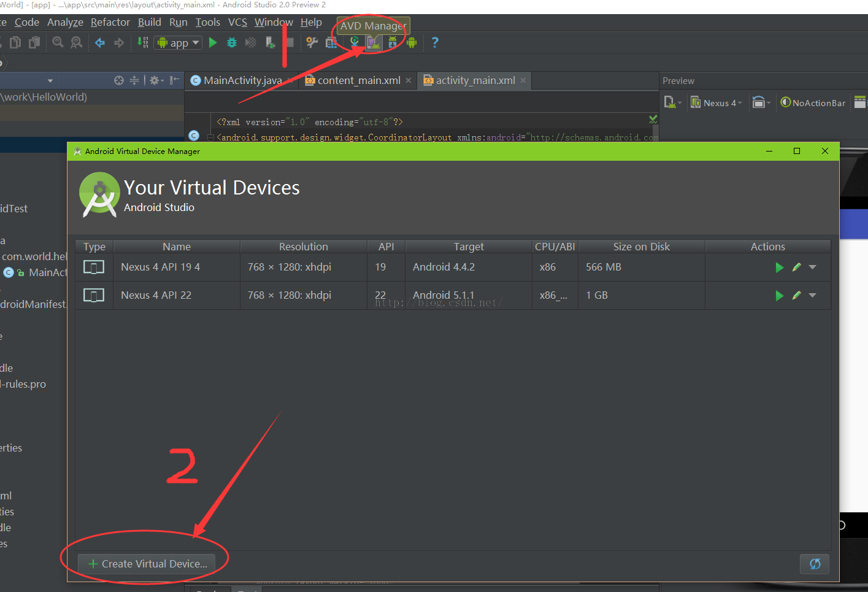Switch to activity_main.xml tab
Screen dimensions: 868x592
475,80
